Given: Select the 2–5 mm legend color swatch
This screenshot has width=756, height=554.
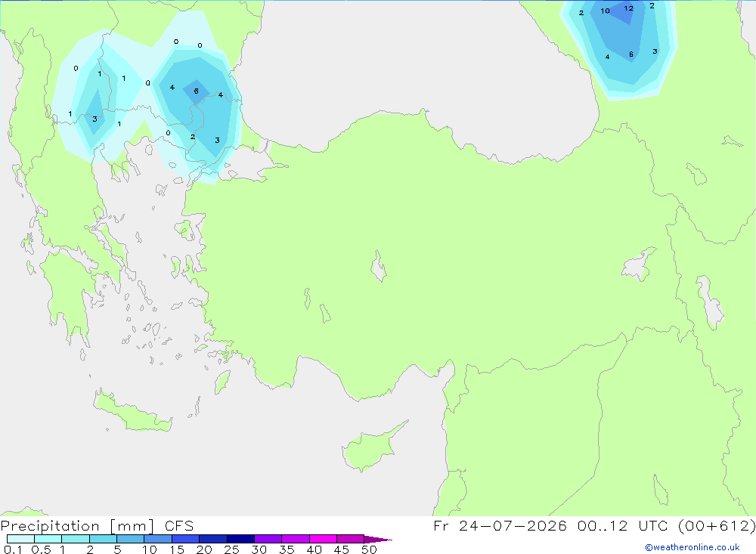Looking at the screenshot, I should click(103, 539).
